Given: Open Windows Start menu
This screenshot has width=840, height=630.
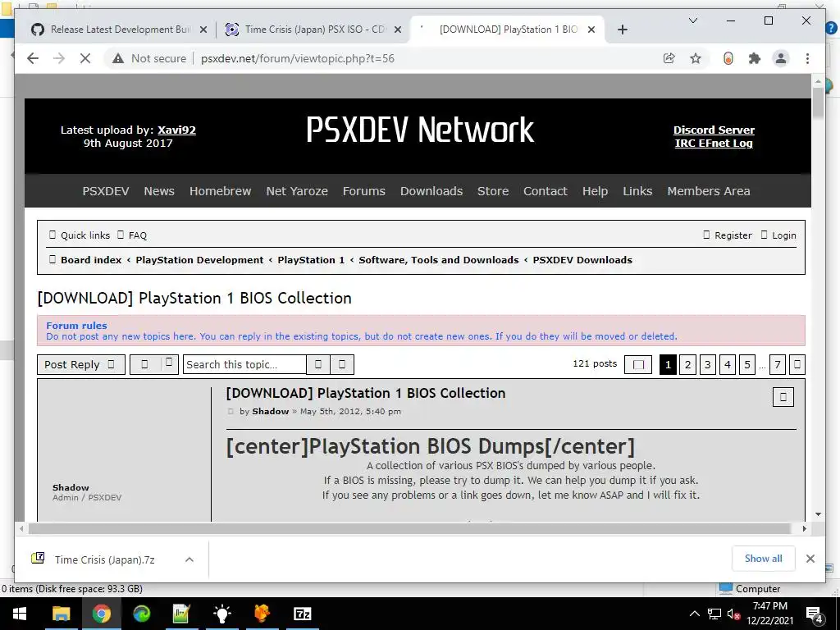Looking at the screenshot, I should tap(20, 614).
